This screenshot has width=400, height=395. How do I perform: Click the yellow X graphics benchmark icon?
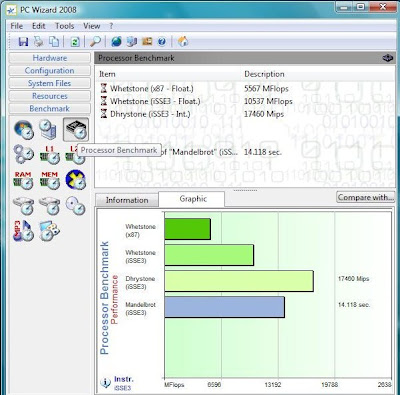click(76, 180)
